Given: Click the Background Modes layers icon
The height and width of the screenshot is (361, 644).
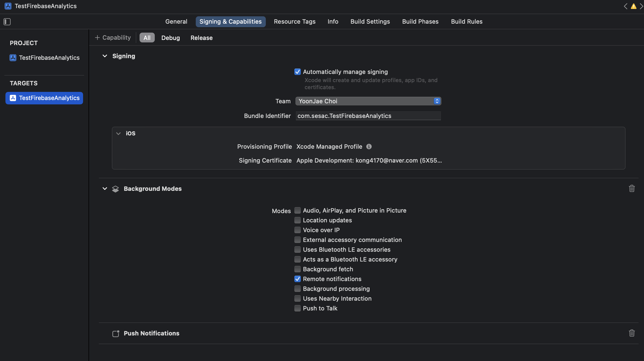Looking at the screenshot, I should coord(115,189).
